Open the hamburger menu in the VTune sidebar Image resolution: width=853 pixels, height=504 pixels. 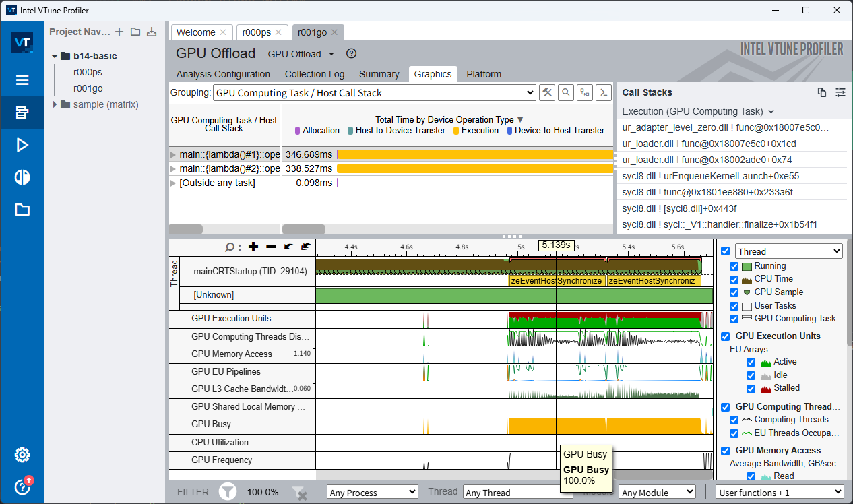(x=22, y=80)
